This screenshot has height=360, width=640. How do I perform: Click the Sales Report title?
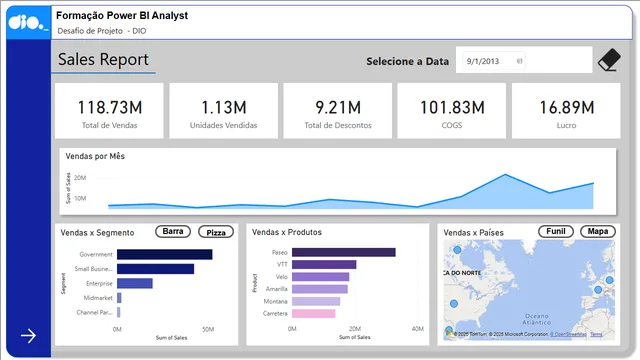103,60
